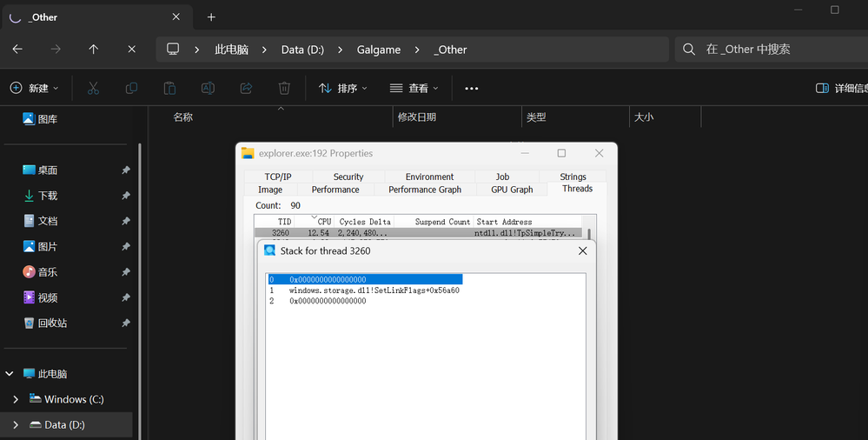Go up one folder level in Explorer
Image resolution: width=868 pixels, height=440 pixels.
pyautogui.click(x=94, y=50)
